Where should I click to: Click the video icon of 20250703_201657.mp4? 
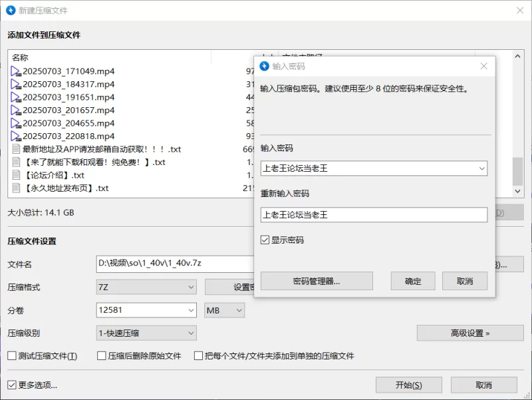[16, 110]
